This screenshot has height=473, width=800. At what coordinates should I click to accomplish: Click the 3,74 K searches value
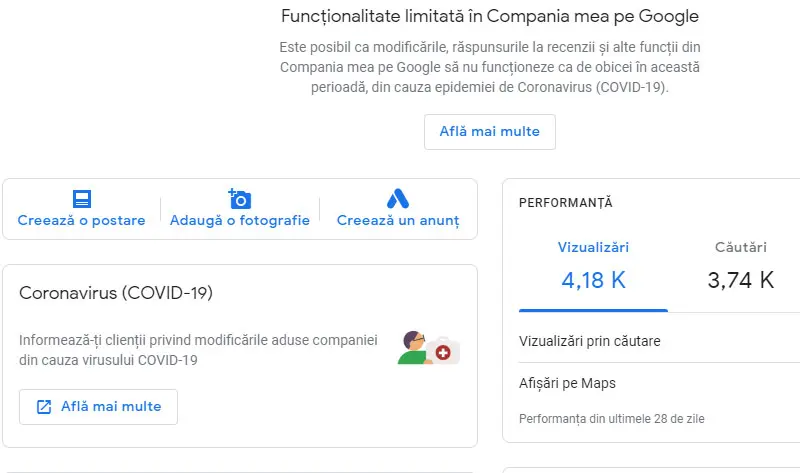741,280
